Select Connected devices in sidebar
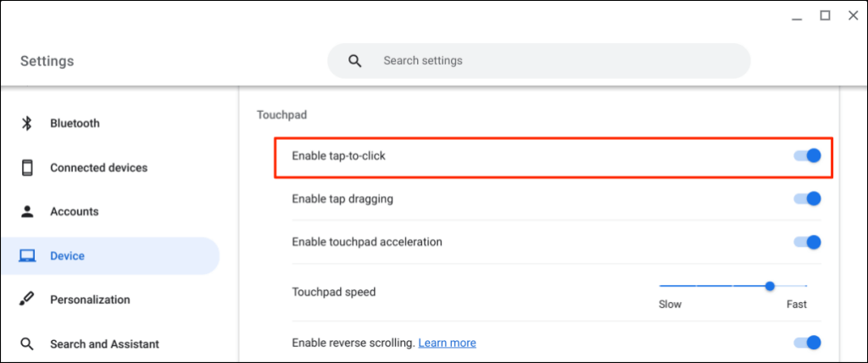 pyautogui.click(x=98, y=168)
